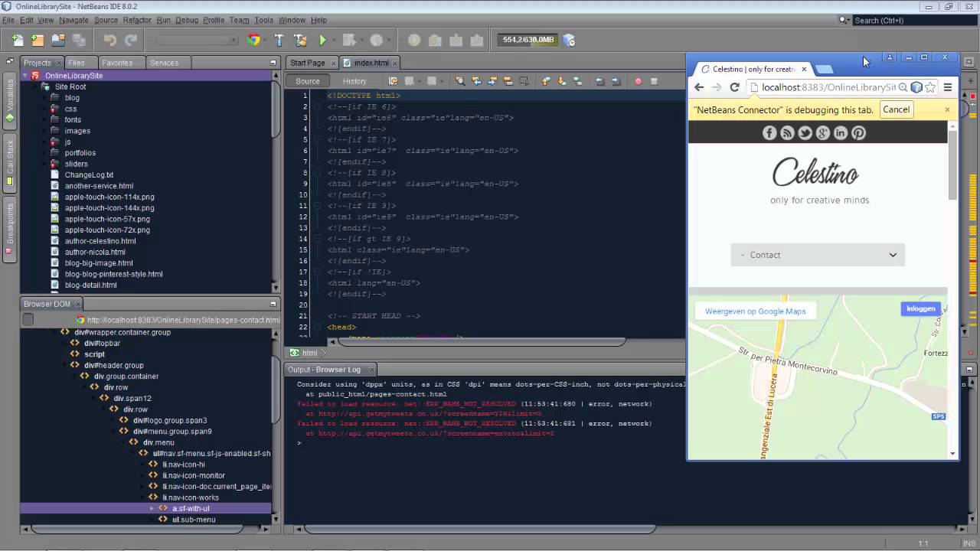Image resolution: width=980 pixels, height=551 pixels.
Task: Click the New File toolbar icon
Action: pyautogui.click(x=17, y=40)
